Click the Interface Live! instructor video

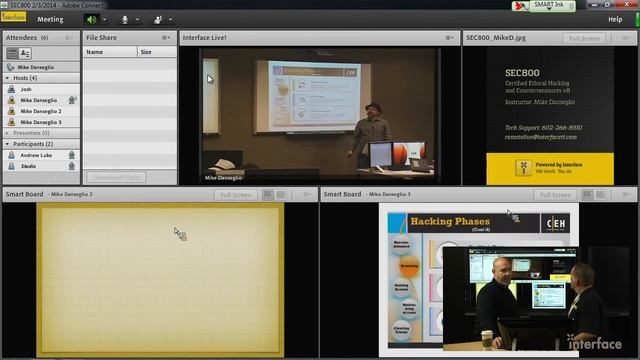(x=320, y=115)
